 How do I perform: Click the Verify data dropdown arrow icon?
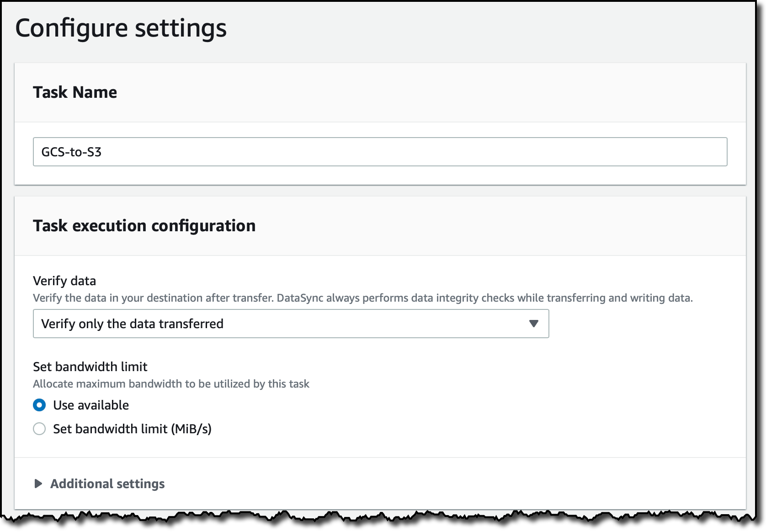(x=533, y=324)
